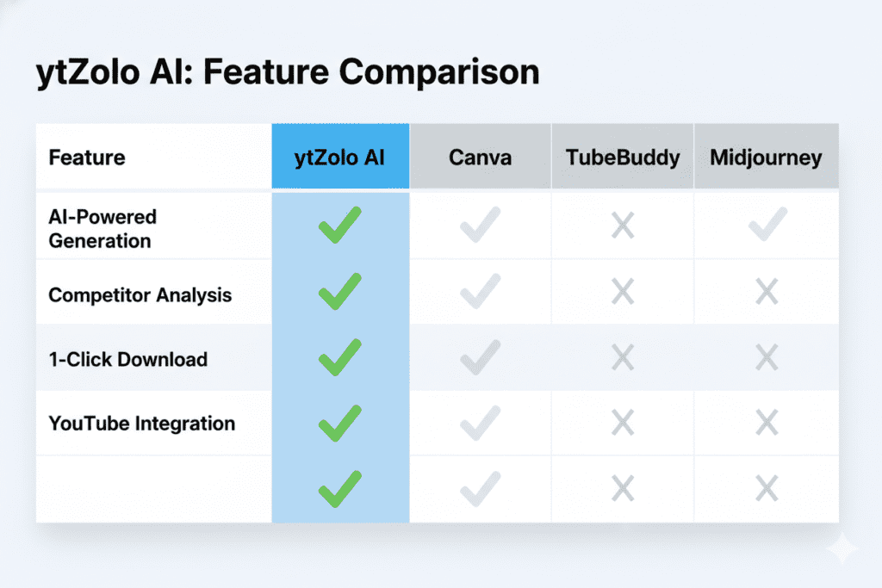Select the TubeBuddy column header
Viewport: 882px width, 588px height.
tap(623, 158)
